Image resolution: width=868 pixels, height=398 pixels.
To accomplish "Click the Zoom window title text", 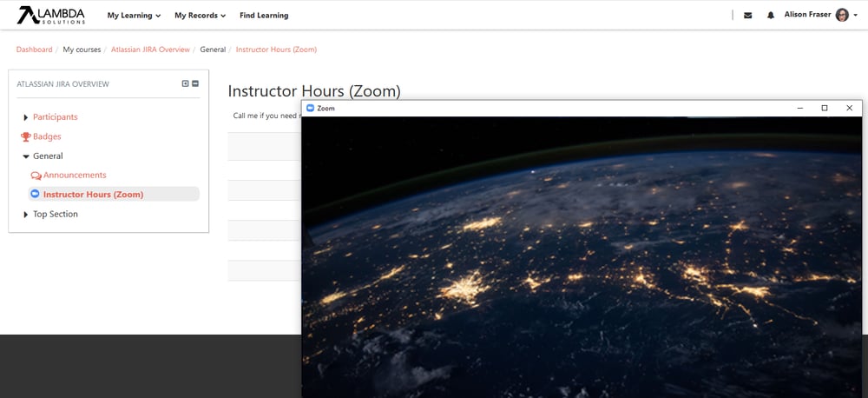I will click(326, 108).
